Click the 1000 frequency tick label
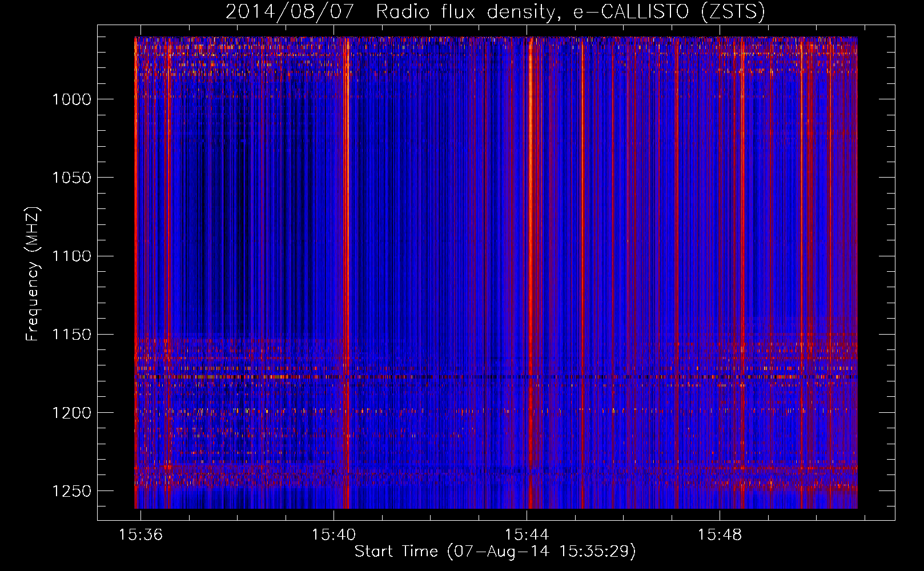The image size is (924, 571). coord(71,99)
